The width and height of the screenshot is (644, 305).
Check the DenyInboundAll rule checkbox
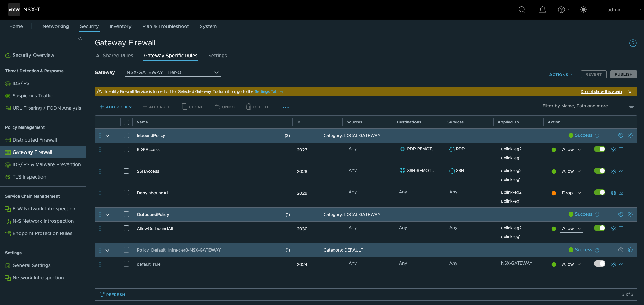126,193
